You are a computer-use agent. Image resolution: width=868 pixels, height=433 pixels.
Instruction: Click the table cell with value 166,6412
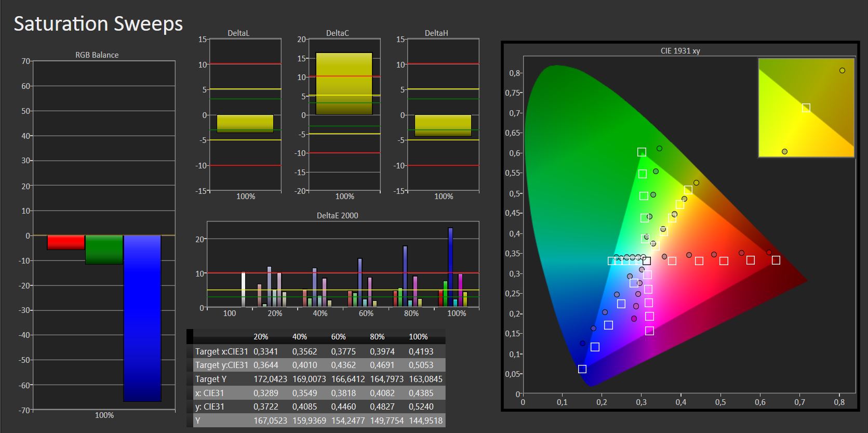pyautogui.click(x=348, y=379)
